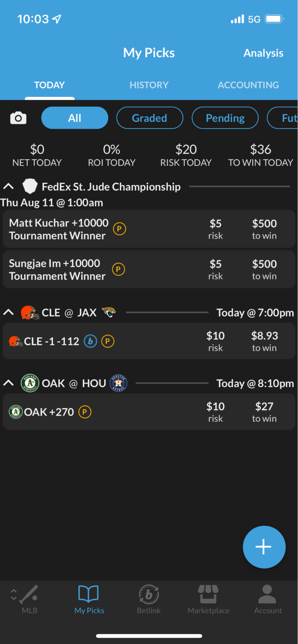
Task: Tap the pending badge on Matt Kuchar pick
Action: [119, 229]
